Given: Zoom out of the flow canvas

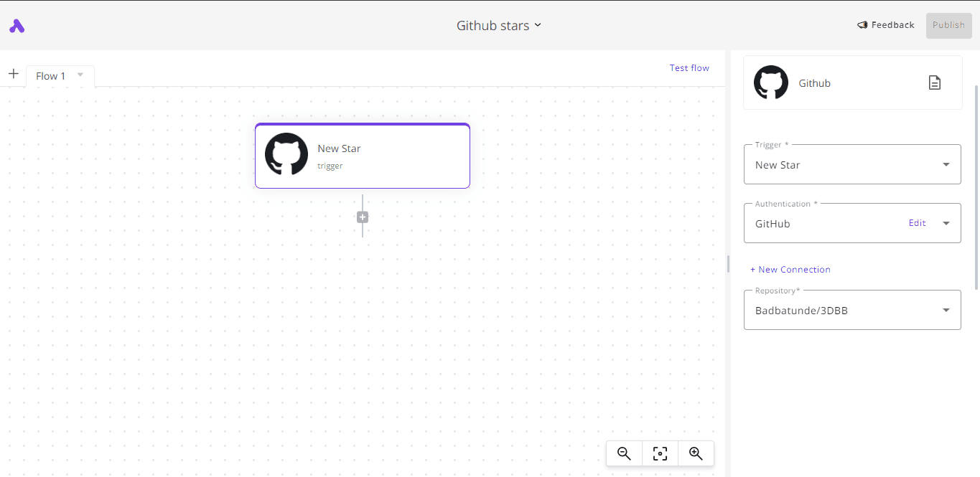Looking at the screenshot, I should tap(624, 453).
